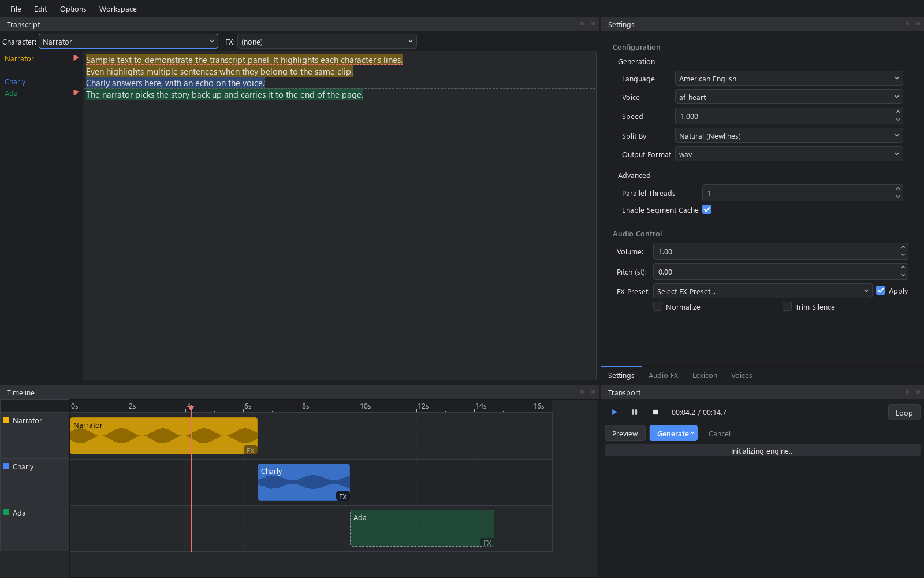Play the Ada line in transcript
Image resolution: width=924 pixels, height=578 pixels.
[76, 92]
